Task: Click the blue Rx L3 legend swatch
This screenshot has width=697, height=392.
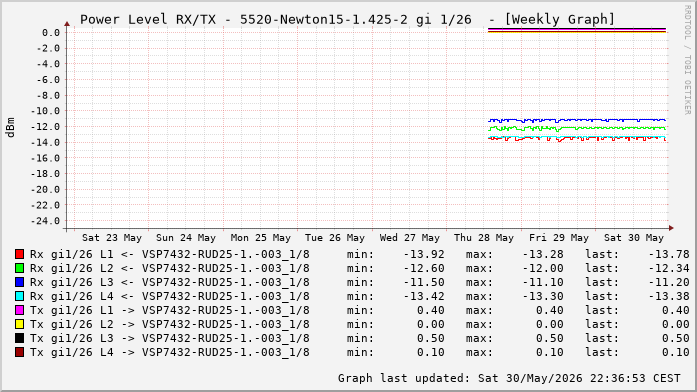Action: pos(19,282)
